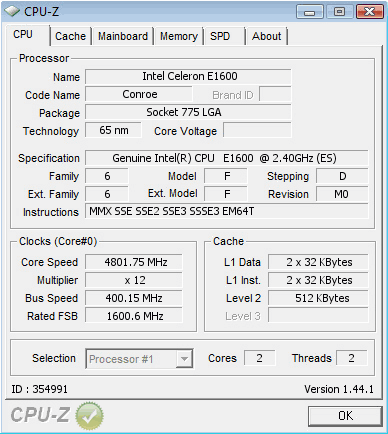Click the Revision value M0
The image size is (388, 434).
click(x=342, y=194)
